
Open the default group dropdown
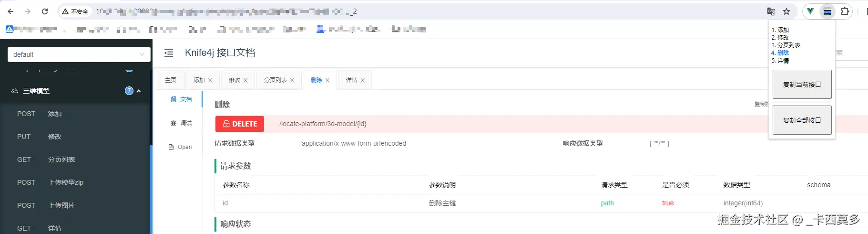tap(79, 54)
